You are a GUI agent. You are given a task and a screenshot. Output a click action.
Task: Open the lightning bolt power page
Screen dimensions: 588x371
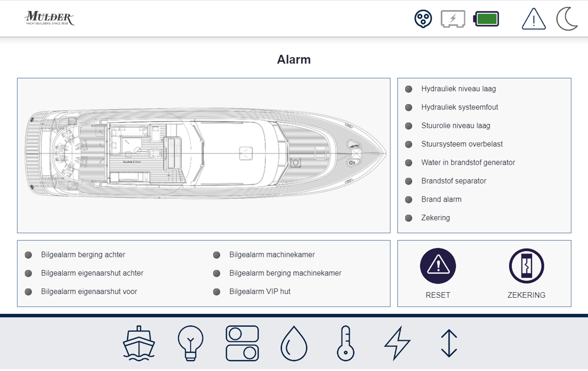click(397, 343)
